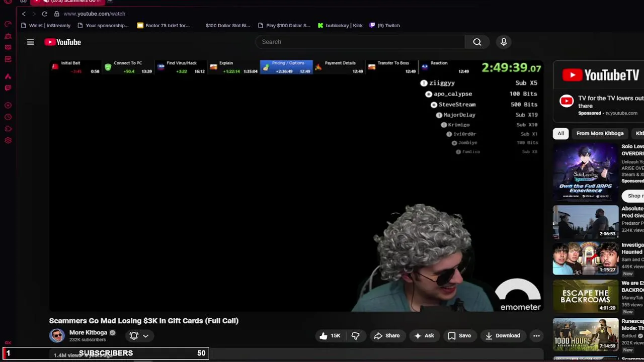This screenshot has width=644, height=362.
Task: Click the 232K subscribers text
Action: [88, 340]
